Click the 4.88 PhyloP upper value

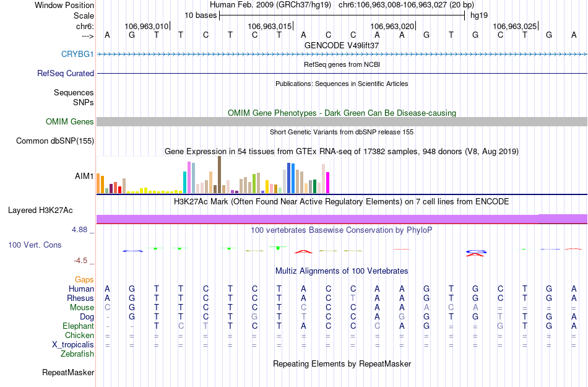[79, 230]
